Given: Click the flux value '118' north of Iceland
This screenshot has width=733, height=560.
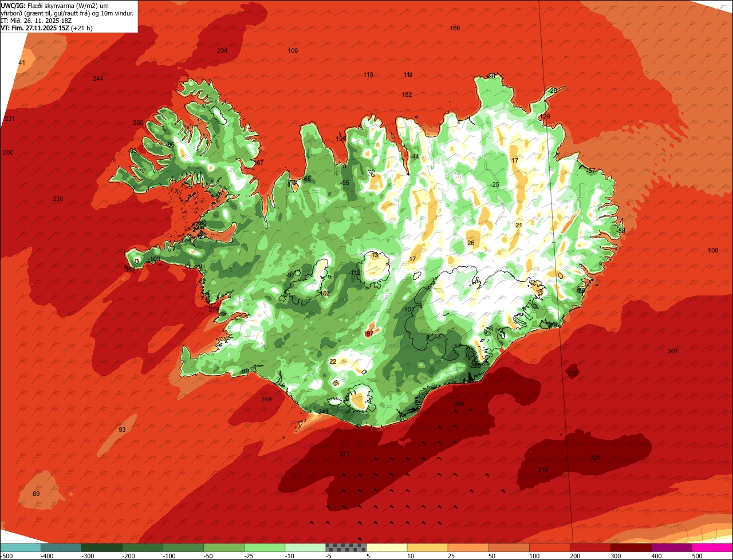Looking at the screenshot, I should 368,74.
